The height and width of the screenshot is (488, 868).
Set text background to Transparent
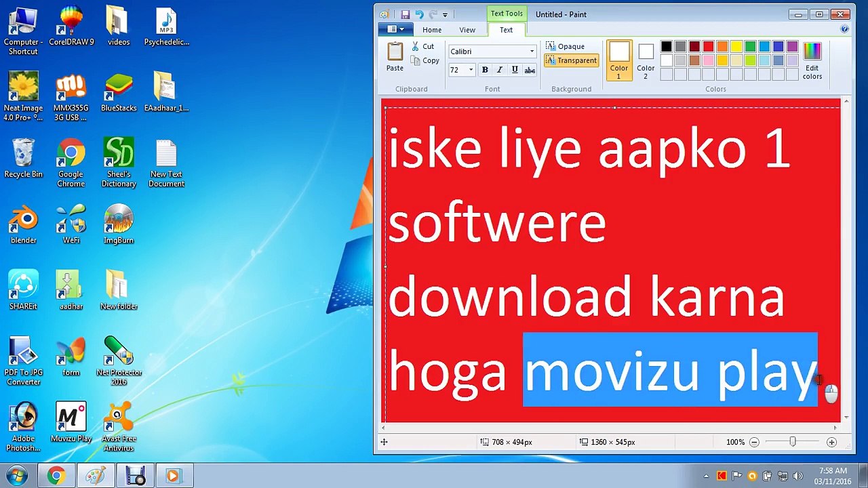click(x=572, y=60)
